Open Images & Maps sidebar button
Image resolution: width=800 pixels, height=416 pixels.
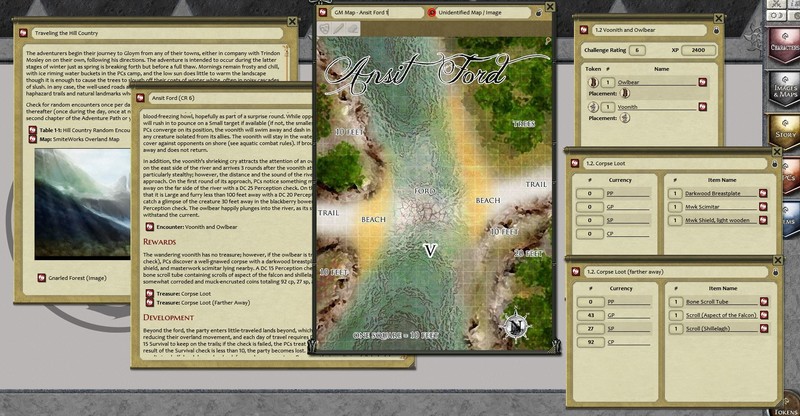click(x=785, y=89)
